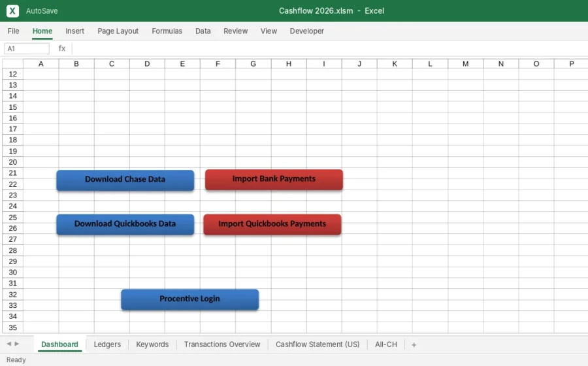Switch to the Formulas tab
Viewport: 588px width, 366px height.
167,31
